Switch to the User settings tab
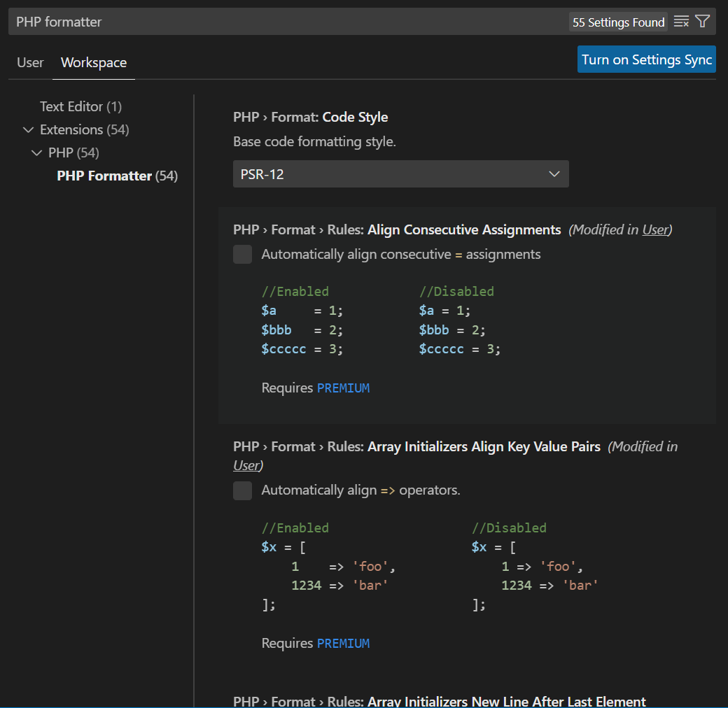This screenshot has height=708, width=728. [30, 62]
